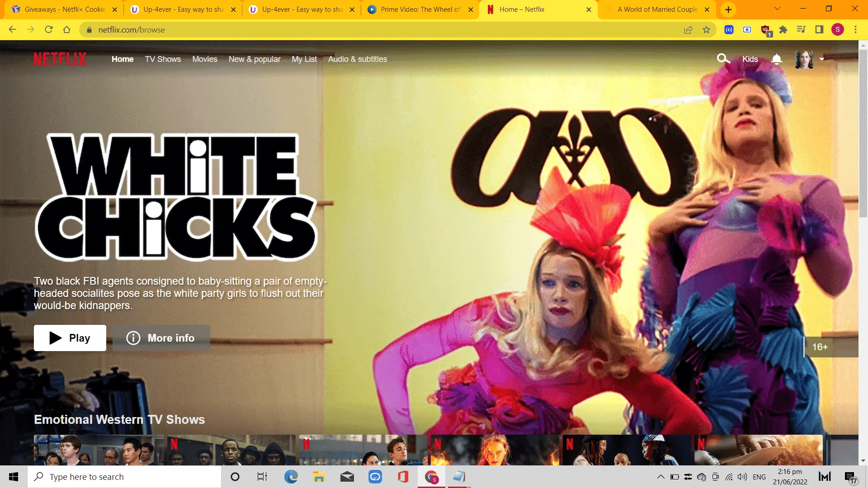Open Task View on taskbar
Screen dimensions: 868x488
pyautogui.click(x=262, y=477)
